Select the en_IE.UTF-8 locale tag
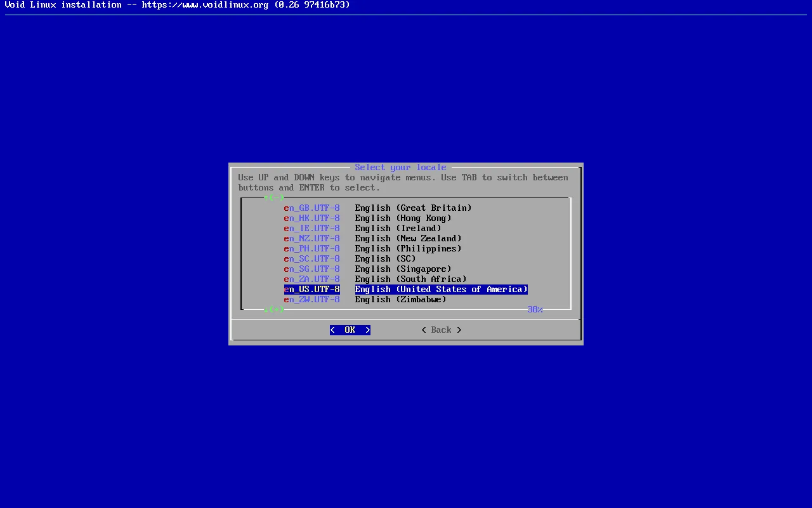Screen dimensions: 812x508 [312, 229]
